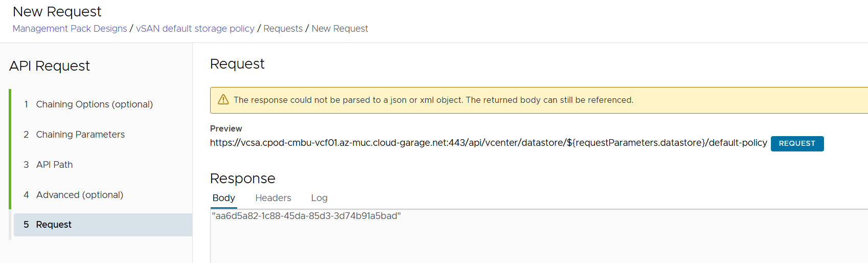Screen dimensions: 868x263
Task: Open step 4 Advanced (optional)
Action: [x=79, y=195]
